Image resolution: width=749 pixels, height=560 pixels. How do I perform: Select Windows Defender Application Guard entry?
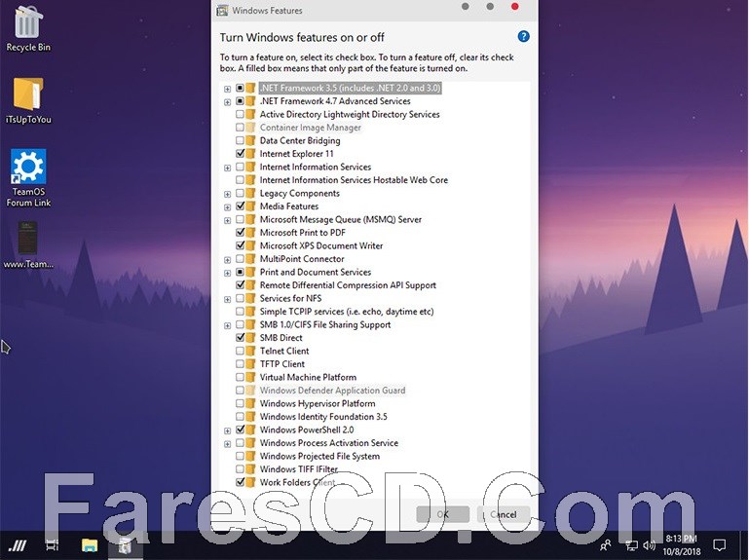[332, 391]
